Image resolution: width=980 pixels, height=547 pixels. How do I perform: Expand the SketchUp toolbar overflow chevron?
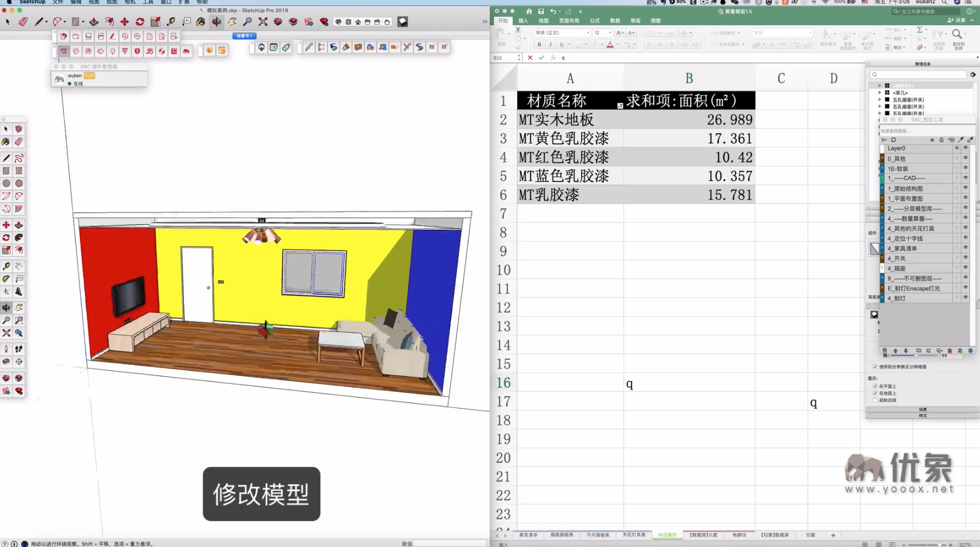[x=485, y=22]
